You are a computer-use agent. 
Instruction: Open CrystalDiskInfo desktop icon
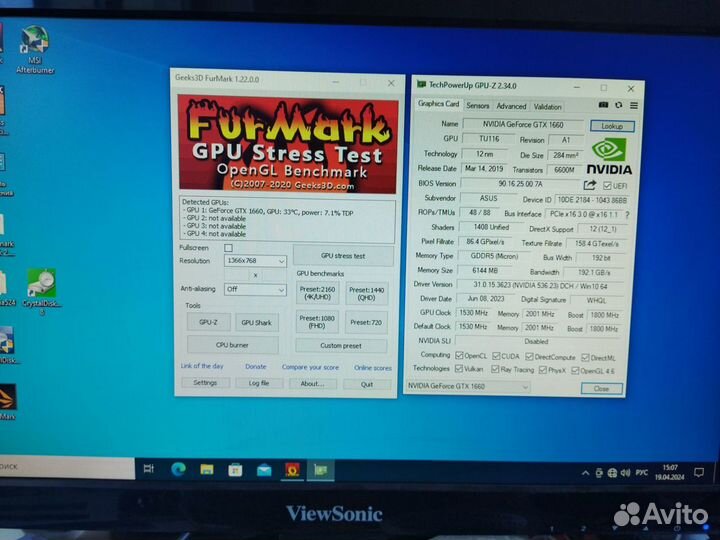[x=42, y=291]
